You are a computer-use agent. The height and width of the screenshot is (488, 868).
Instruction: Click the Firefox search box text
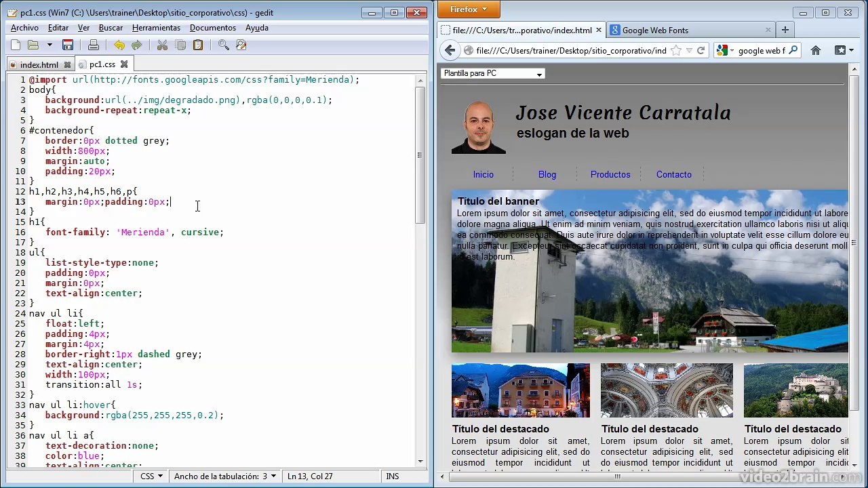[x=761, y=51]
